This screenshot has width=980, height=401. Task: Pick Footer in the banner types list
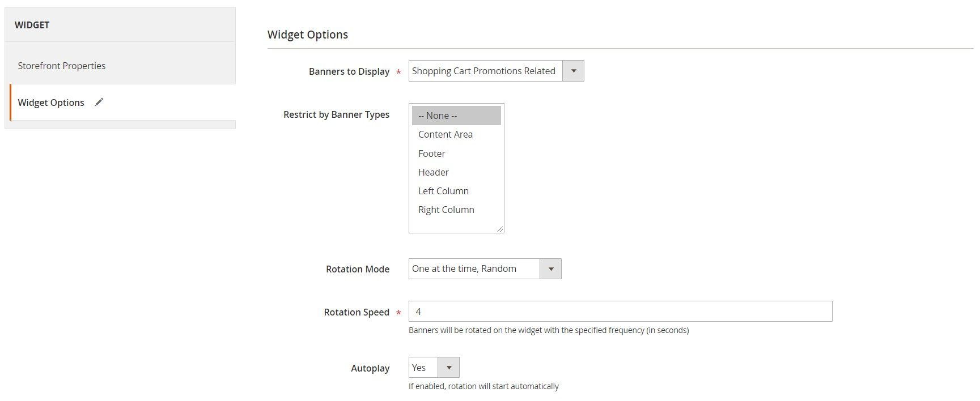coord(431,153)
